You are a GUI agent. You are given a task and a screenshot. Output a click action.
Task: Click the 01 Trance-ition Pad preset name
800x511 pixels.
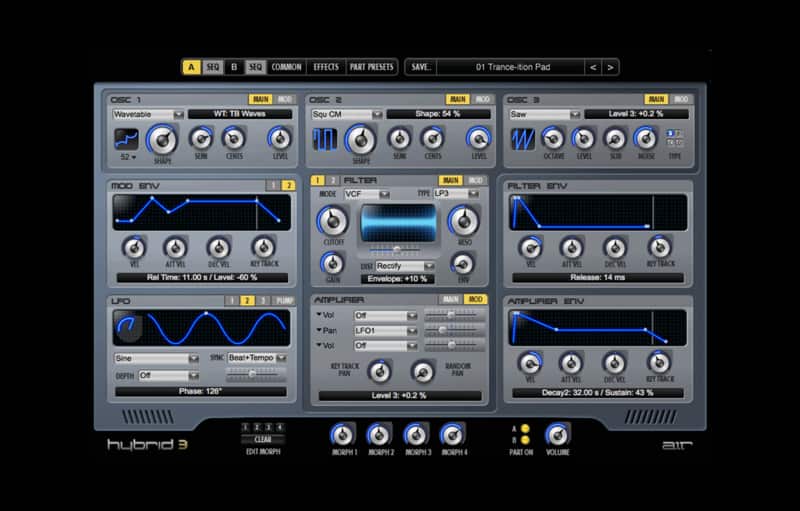pos(513,67)
